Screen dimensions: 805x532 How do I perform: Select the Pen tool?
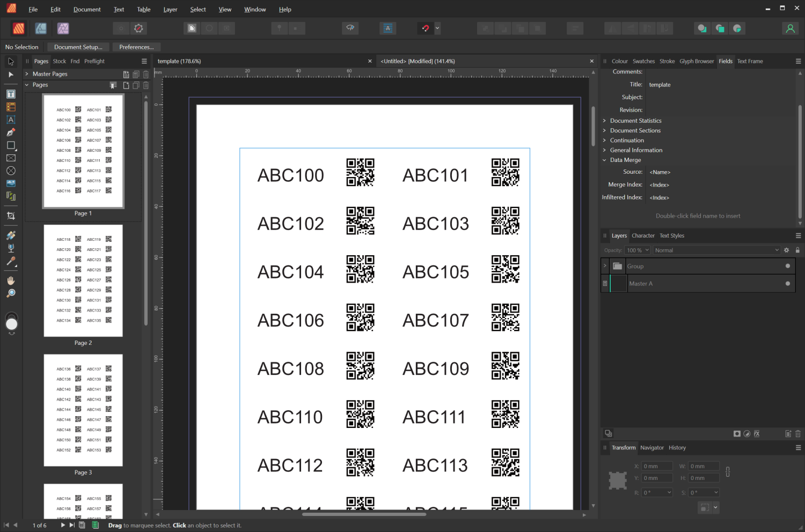[x=11, y=132]
